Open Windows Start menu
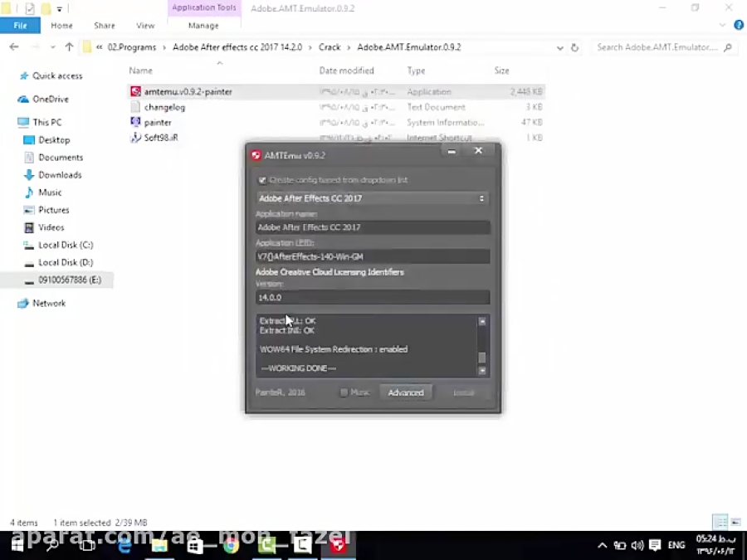This screenshot has height=560, width=747. 17,546
